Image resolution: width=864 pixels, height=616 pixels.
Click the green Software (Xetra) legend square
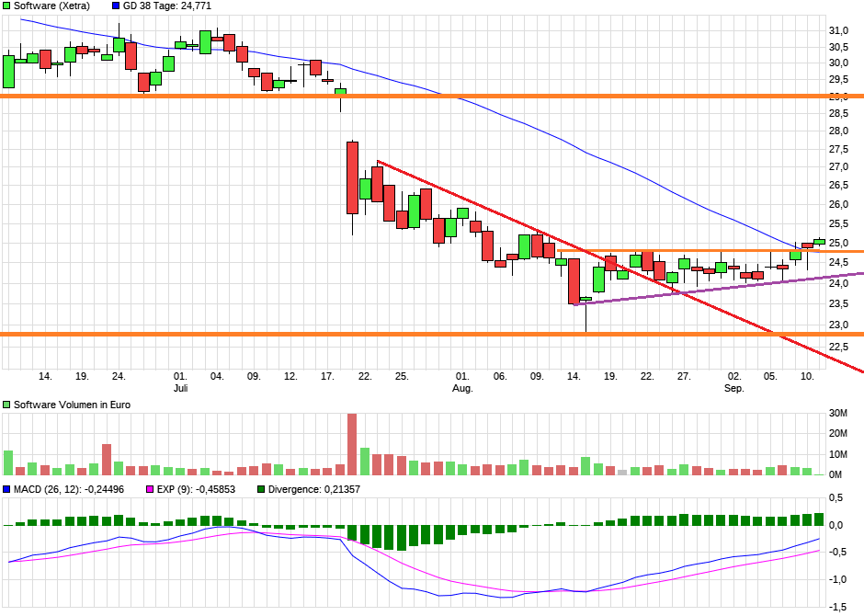pos(7,6)
